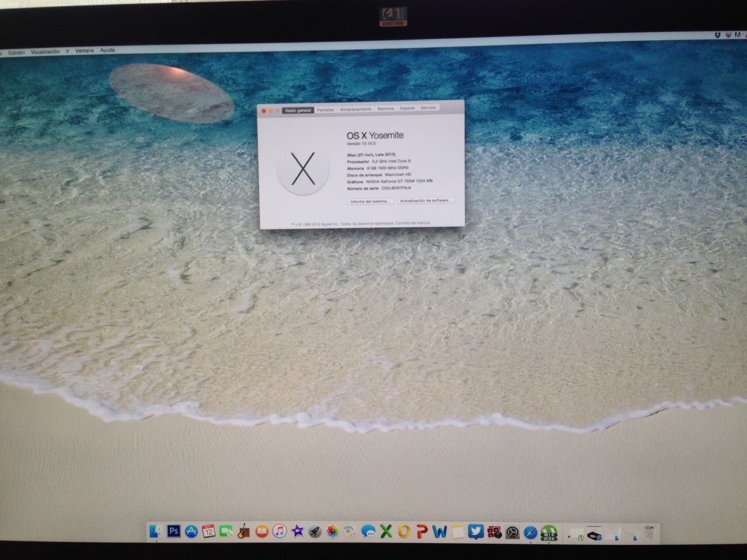Switch to the Pantallas tab
747x560 pixels.
coord(326,110)
